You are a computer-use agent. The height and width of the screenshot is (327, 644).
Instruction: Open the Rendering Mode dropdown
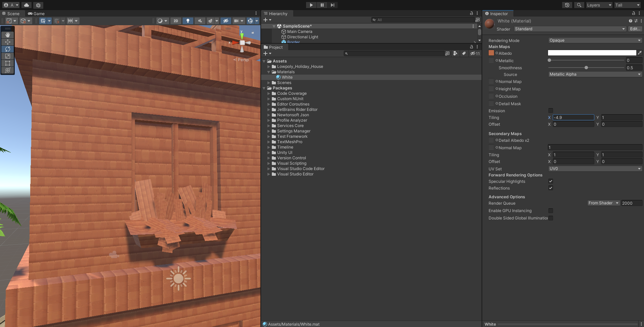pos(595,40)
